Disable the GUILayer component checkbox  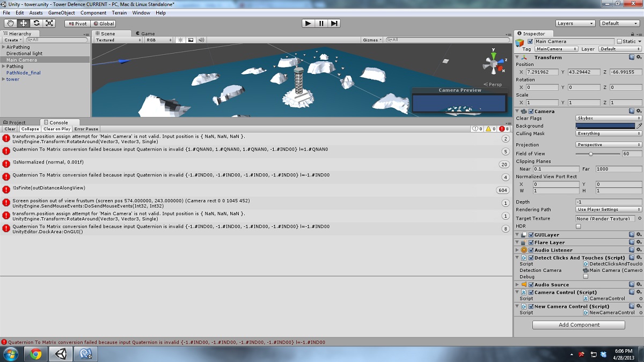[x=531, y=234]
